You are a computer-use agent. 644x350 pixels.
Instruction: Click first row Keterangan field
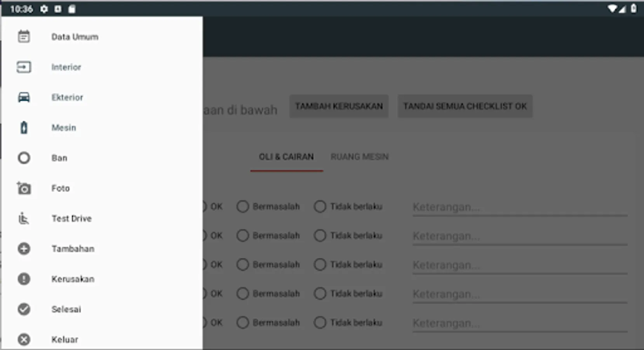coord(520,207)
